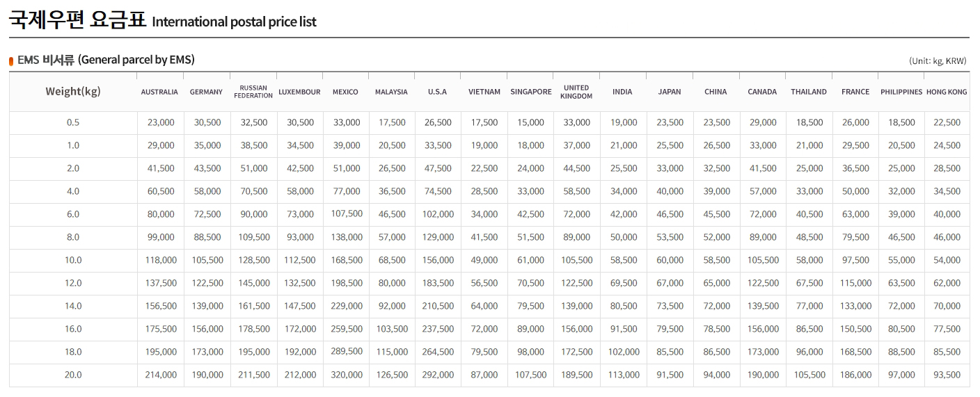Click Germany 10.0 kg price 105,500
The image size is (980, 397).
207,260
